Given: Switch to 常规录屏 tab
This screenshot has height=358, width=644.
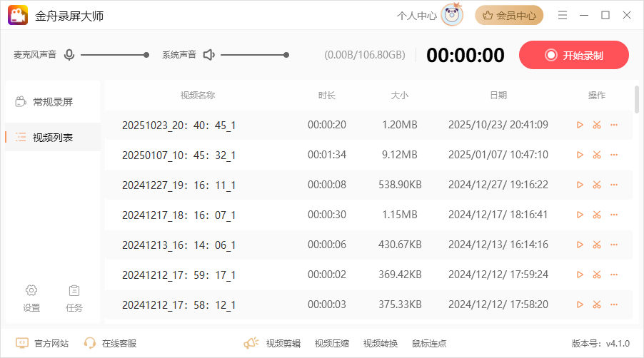Looking at the screenshot, I should pos(52,102).
